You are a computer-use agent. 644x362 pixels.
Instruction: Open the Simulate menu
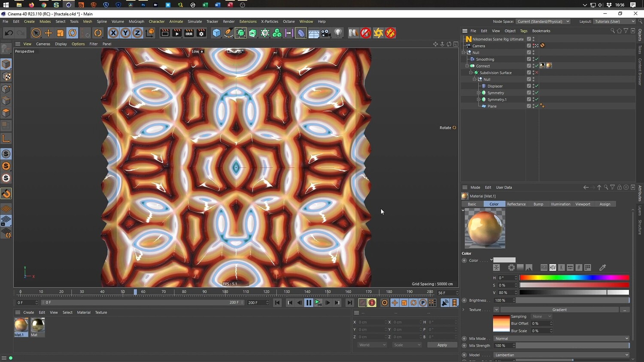[194, 21]
